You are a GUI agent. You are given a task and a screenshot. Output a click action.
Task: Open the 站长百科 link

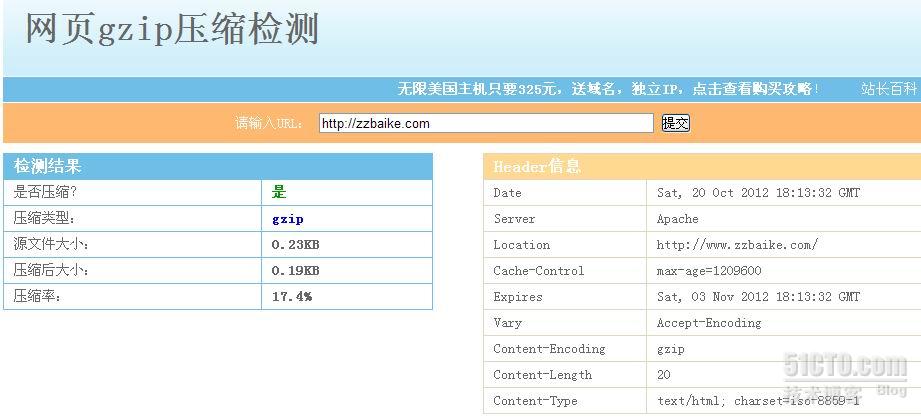point(889,89)
